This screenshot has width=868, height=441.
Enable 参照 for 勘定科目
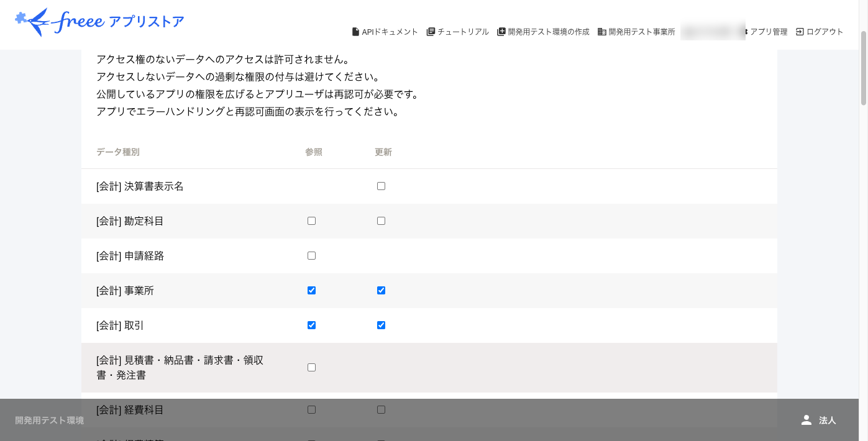click(311, 221)
